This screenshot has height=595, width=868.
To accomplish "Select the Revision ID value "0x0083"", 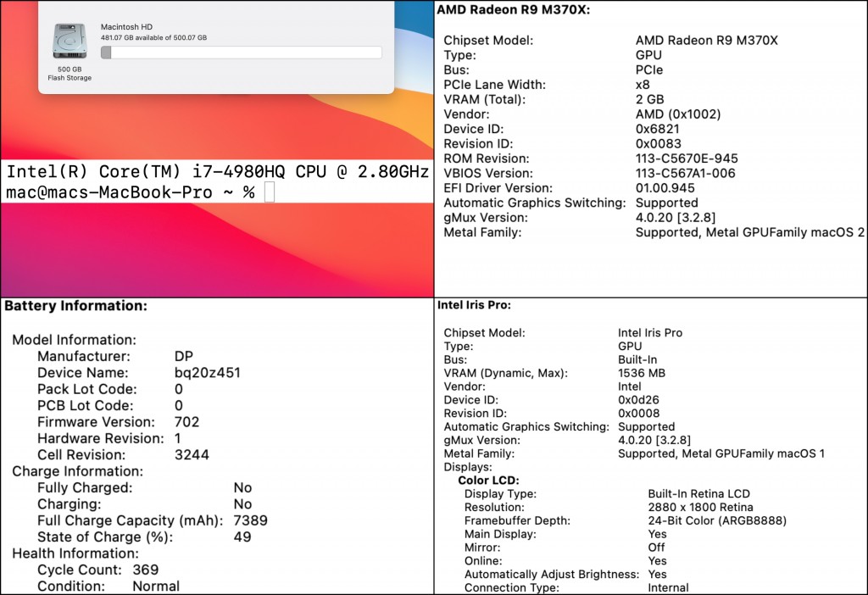I will click(658, 144).
